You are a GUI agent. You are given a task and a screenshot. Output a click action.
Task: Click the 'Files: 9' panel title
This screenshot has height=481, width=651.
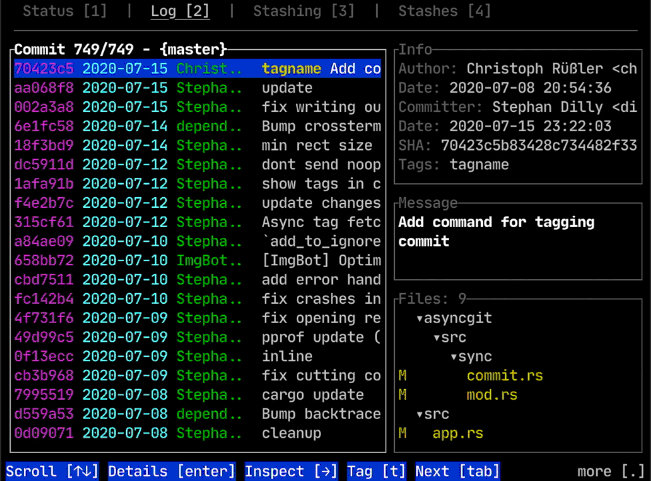click(432, 299)
